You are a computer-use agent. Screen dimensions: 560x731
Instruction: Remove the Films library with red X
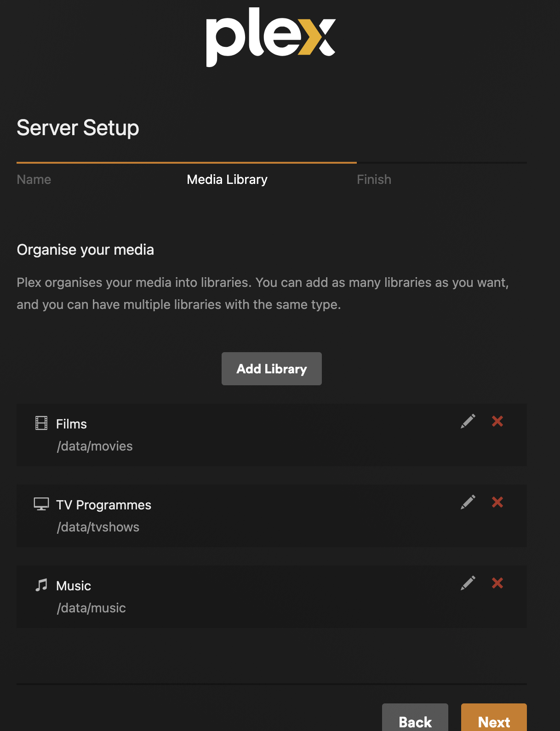click(497, 421)
